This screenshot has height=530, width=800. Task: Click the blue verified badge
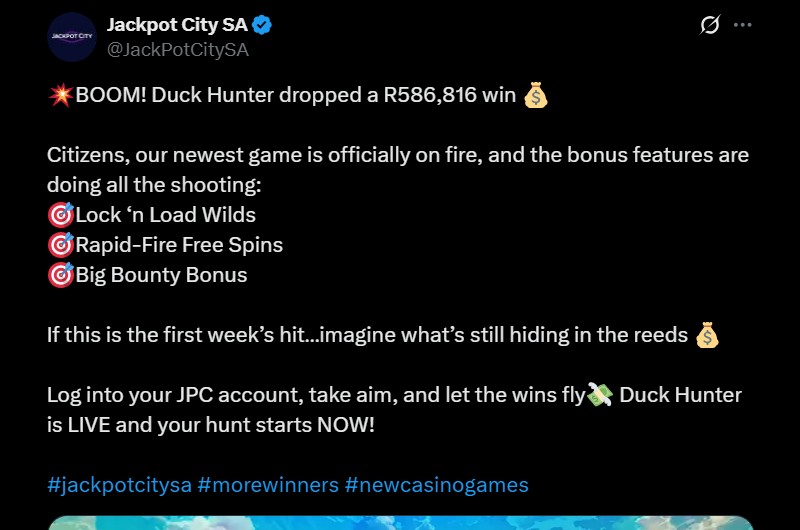click(263, 26)
